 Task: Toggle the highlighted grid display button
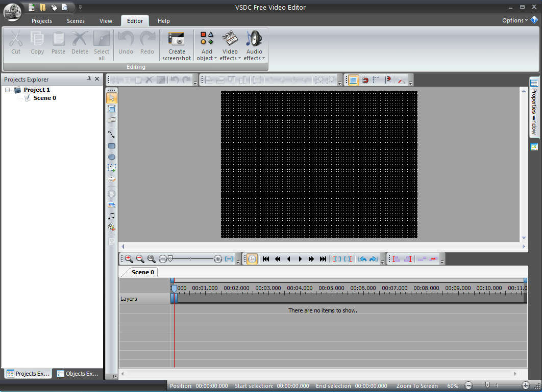(x=353, y=80)
